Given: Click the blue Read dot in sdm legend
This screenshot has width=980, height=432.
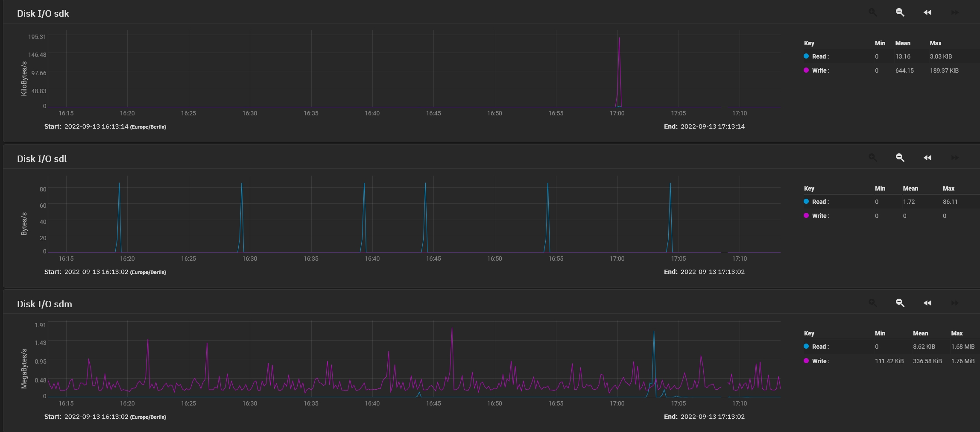Looking at the screenshot, I should (x=806, y=346).
